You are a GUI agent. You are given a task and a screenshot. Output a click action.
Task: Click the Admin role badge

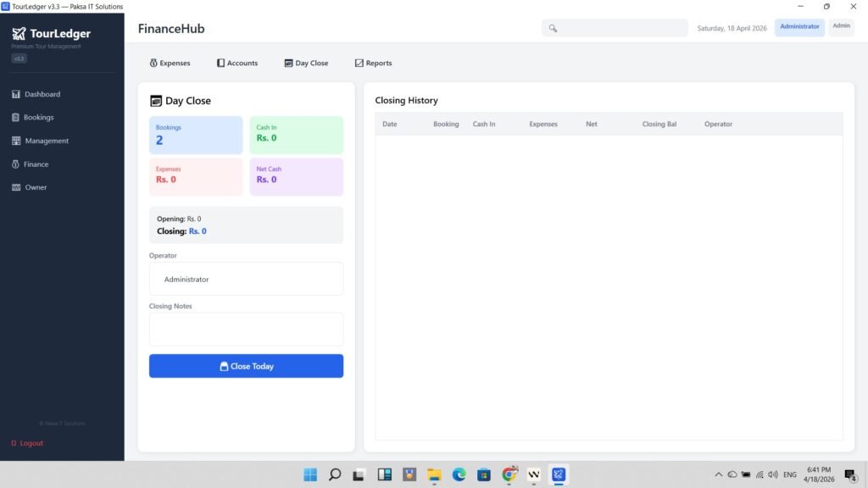(841, 26)
